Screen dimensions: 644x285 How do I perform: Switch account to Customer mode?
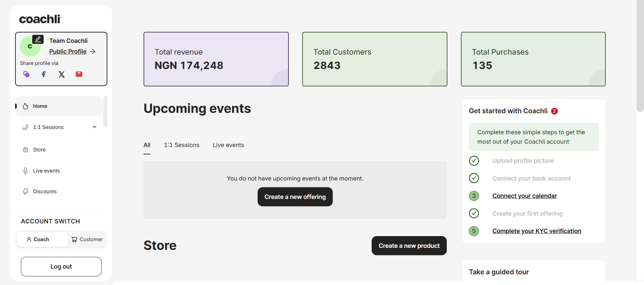87,239
